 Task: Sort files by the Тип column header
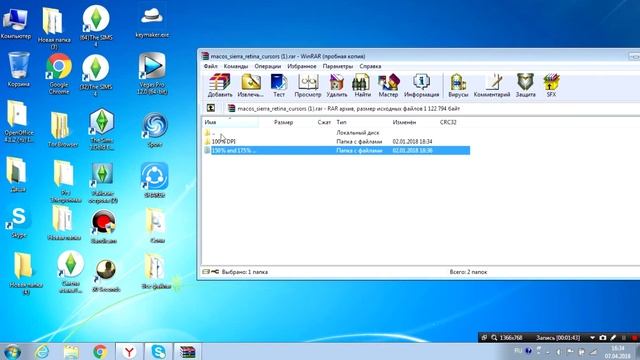341,122
